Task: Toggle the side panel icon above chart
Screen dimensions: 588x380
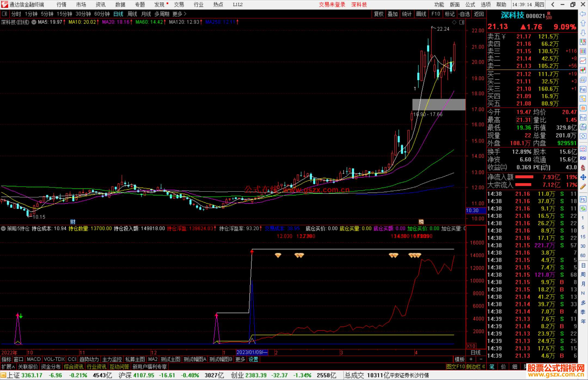Action: [462, 22]
